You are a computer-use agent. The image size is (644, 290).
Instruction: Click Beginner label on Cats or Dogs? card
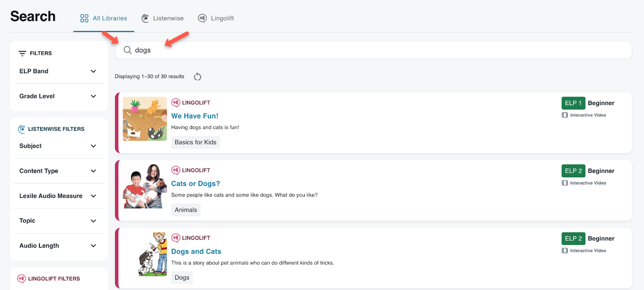click(x=601, y=171)
